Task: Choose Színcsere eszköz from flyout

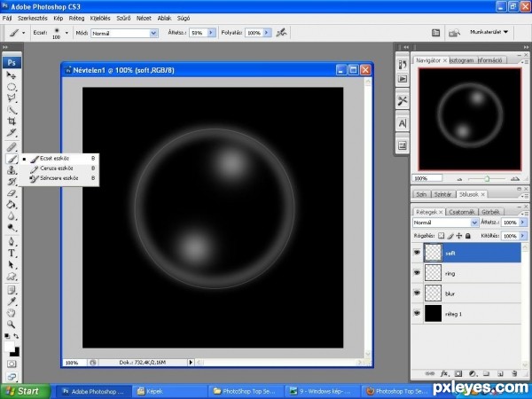Action: pos(59,178)
